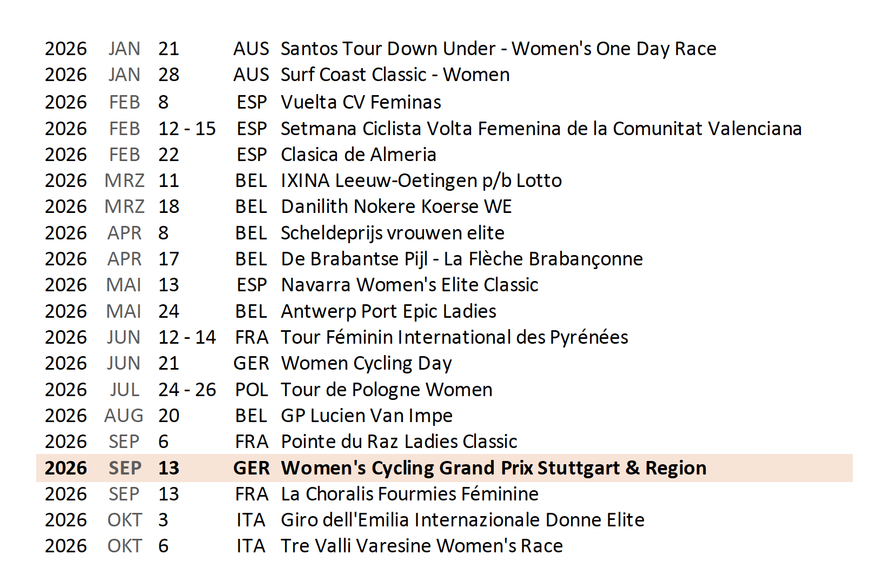Select GP Lucien Van Impe
The height and width of the screenshot is (588, 889).
coord(366,416)
